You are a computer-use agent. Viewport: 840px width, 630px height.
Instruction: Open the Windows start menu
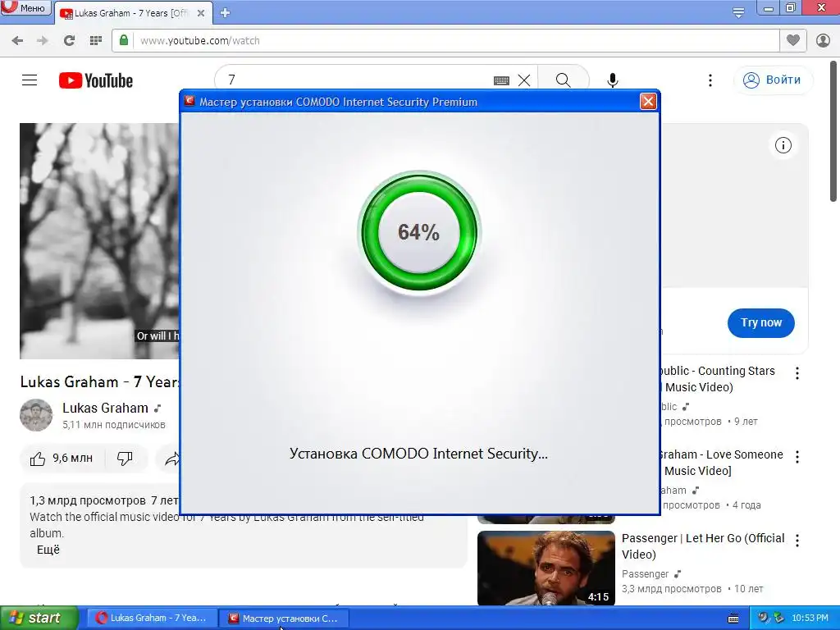tap(39, 618)
